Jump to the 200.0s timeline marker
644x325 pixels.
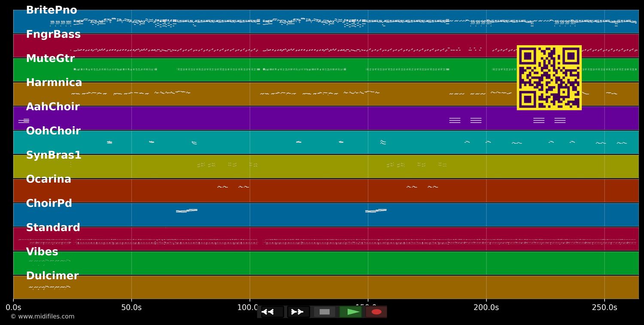[486, 307]
